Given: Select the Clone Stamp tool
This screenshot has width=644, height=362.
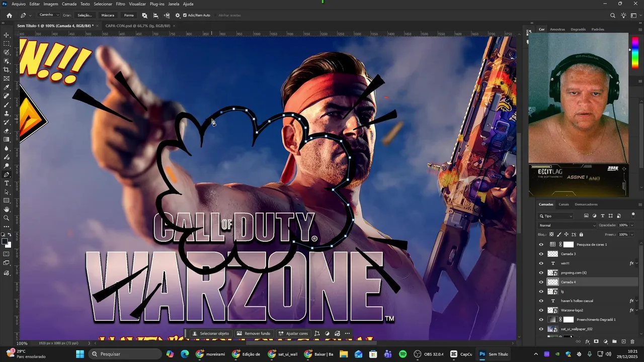Looking at the screenshot, I should [x=7, y=114].
